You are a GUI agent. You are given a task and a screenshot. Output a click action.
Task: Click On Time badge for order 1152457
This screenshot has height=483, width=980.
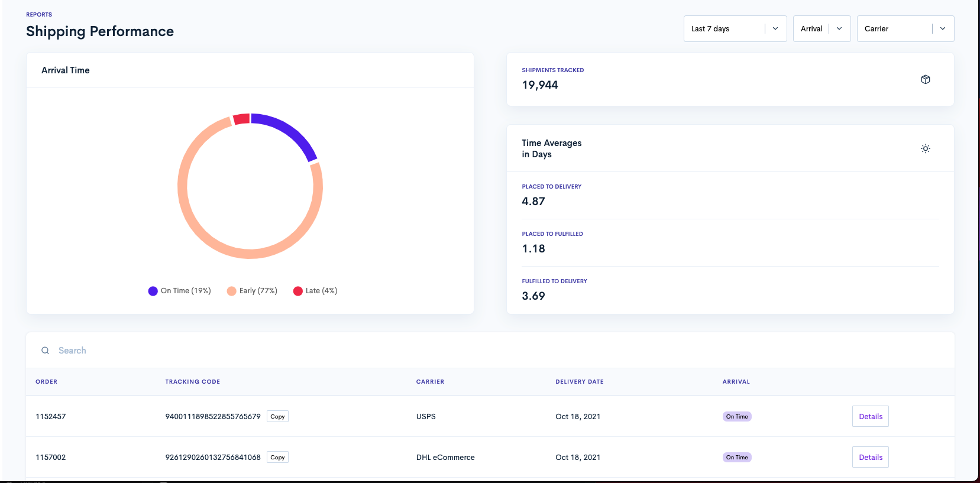(737, 417)
